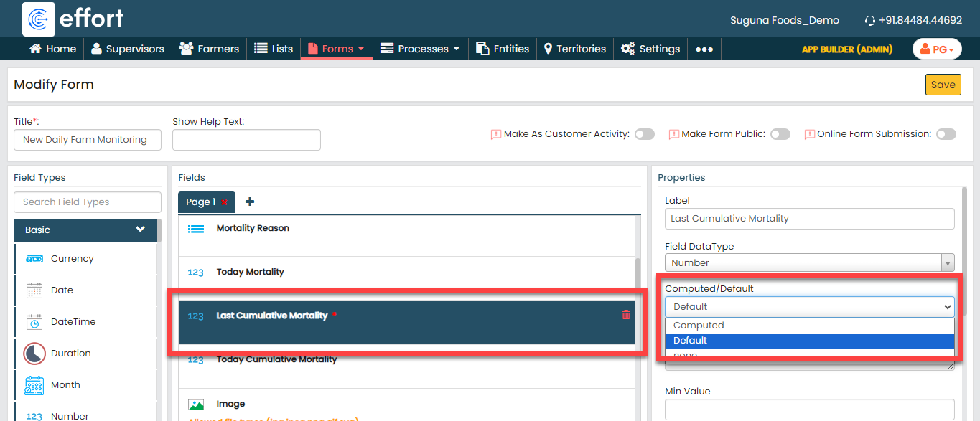Viewport: 980px width, 421px height.
Task: Select the Currency field type icon
Action: coord(34,259)
